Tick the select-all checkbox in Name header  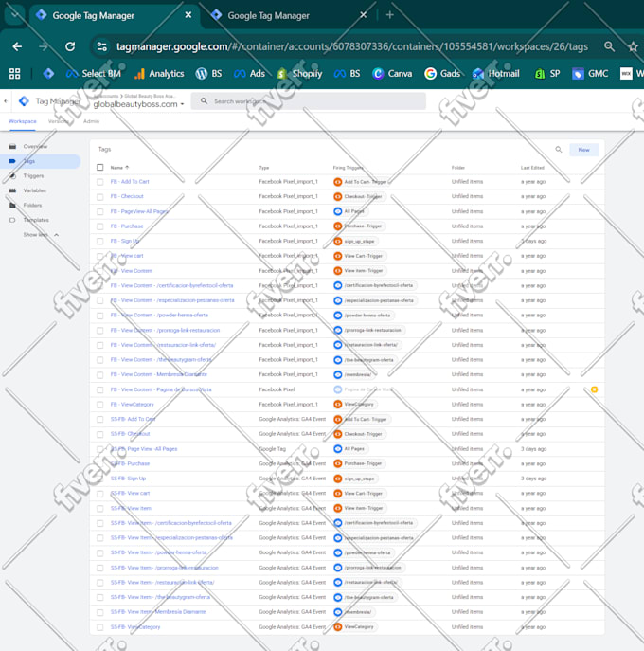(x=100, y=168)
